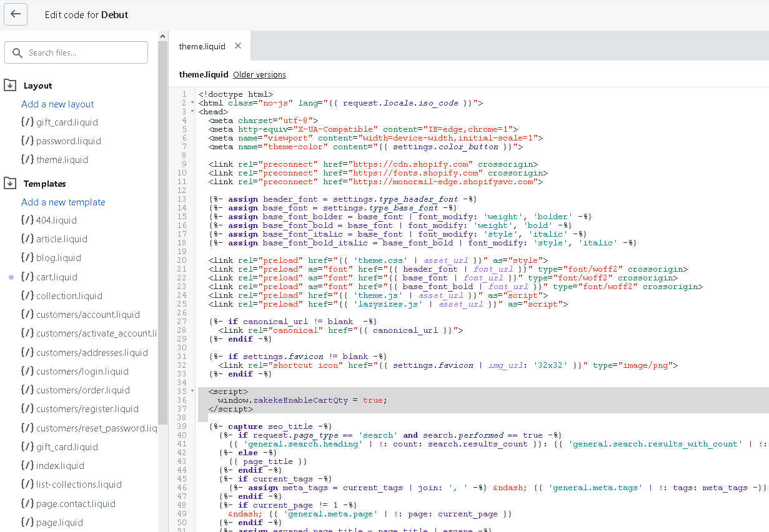
Task: Open index.liquid template
Action: coord(60,466)
